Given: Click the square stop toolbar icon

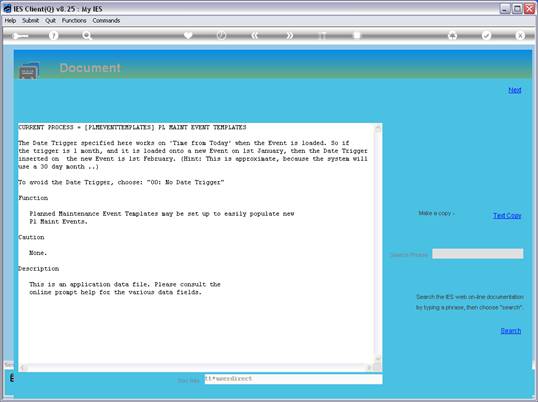Looking at the screenshot, I should [x=357, y=35].
